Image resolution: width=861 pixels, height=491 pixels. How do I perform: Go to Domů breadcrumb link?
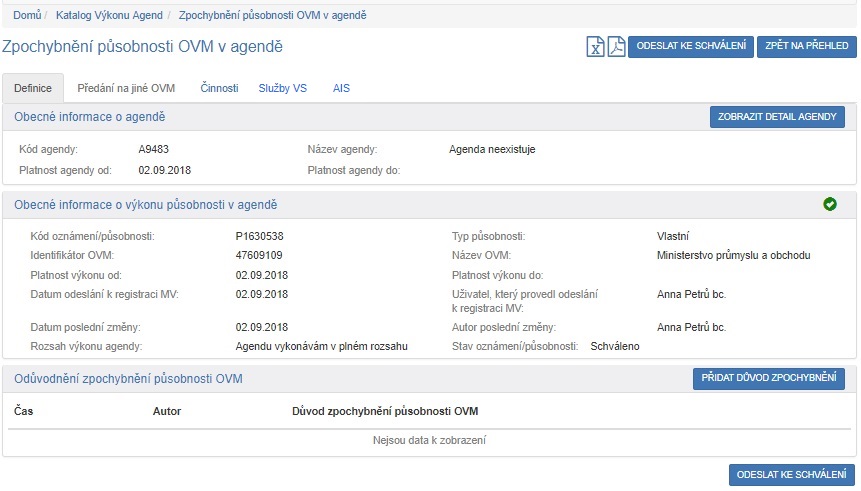point(27,15)
